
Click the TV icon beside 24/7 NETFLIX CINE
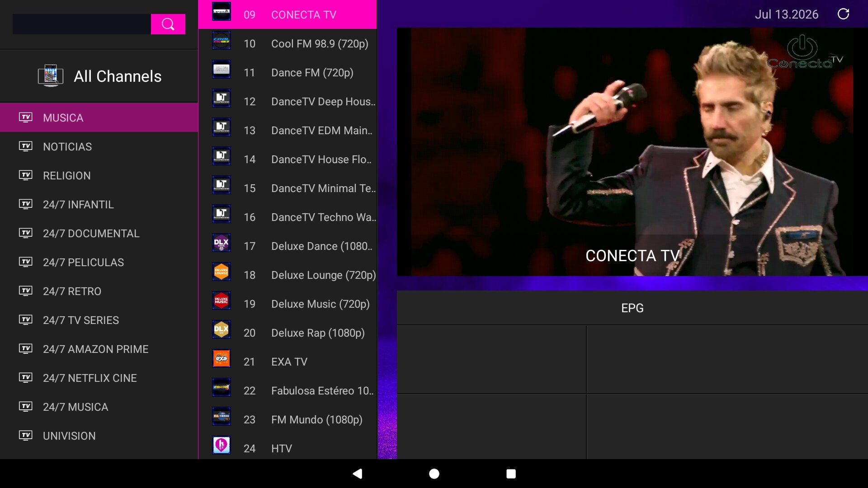[x=26, y=378]
